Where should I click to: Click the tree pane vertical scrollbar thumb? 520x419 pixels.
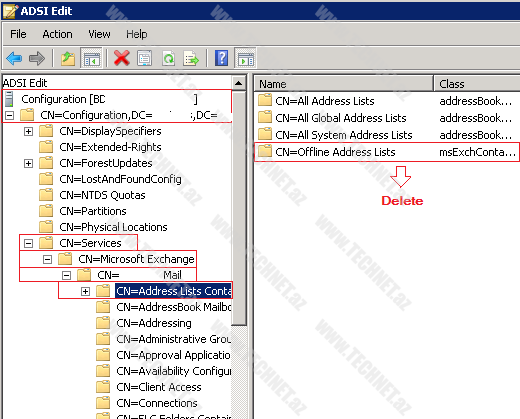239,208
